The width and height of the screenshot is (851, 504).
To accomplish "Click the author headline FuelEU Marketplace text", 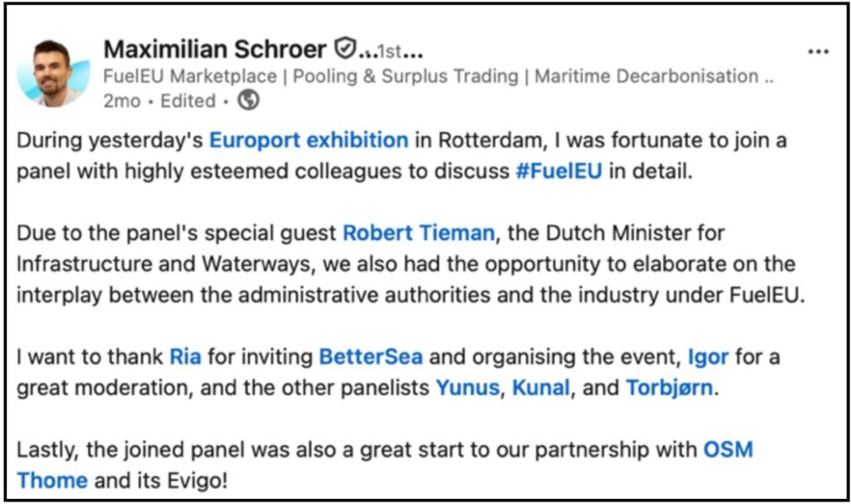I will point(190,76).
